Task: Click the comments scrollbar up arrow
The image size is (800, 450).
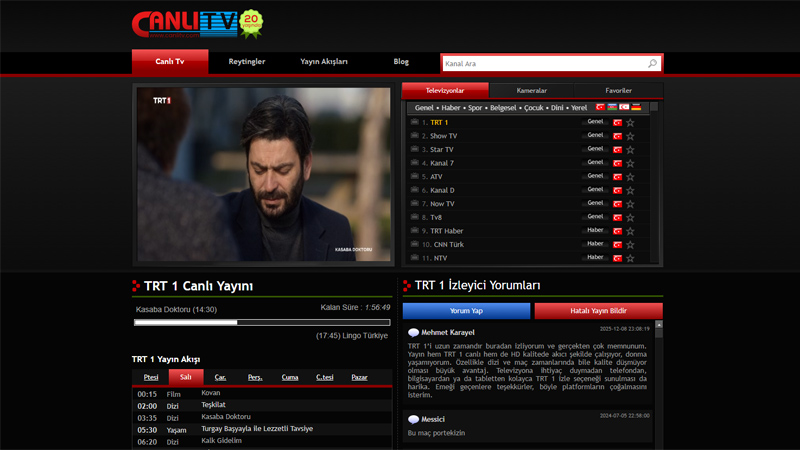Action: pos(659,325)
